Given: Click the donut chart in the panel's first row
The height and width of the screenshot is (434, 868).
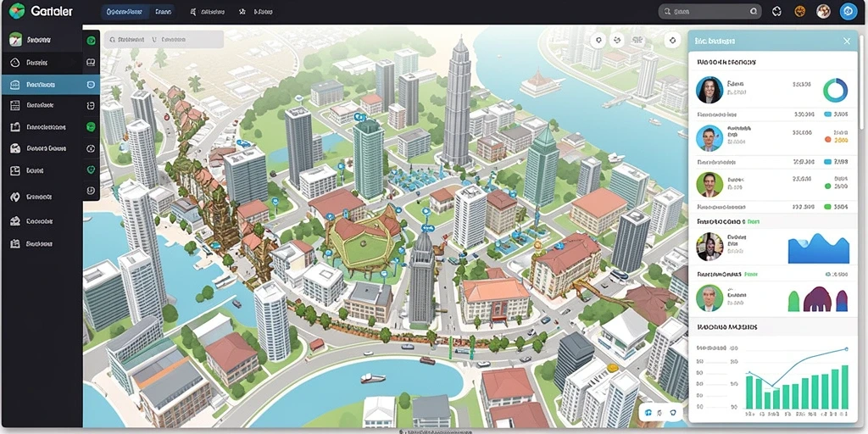Looking at the screenshot, I should pyautogui.click(x=835, y=90).
